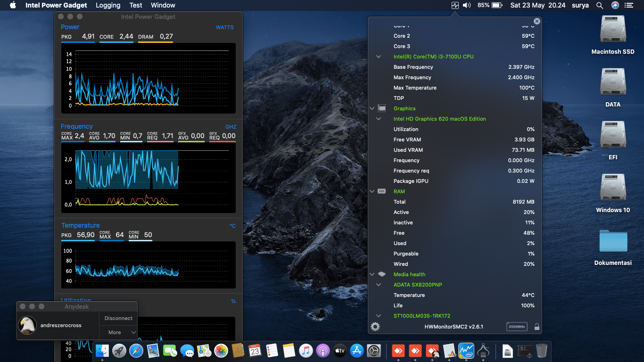Image resolution: width=644 pixels, height=362 pixels.
Task: Click Disconnect in Anydesk
Action: [118, 318]
